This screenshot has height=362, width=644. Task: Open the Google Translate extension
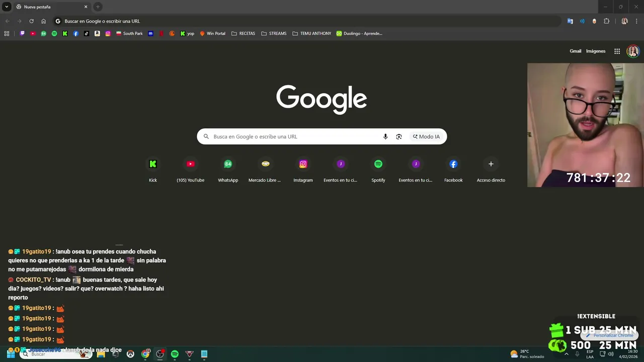tap(570, 21)
